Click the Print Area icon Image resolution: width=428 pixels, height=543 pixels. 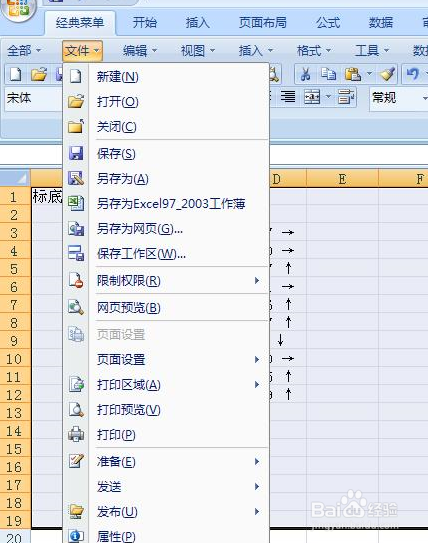point(76,384)
